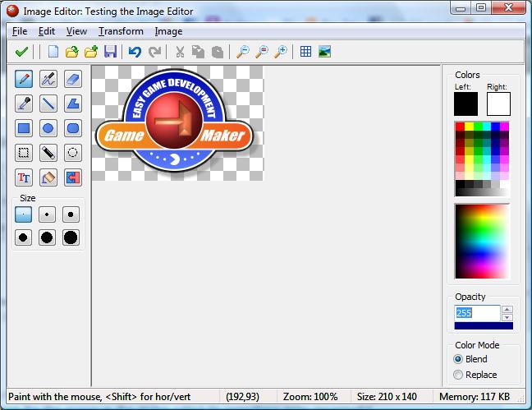The height and width of the screenshot is (410, 532).
Task: Undo the last action
Action: coord(135,52)
